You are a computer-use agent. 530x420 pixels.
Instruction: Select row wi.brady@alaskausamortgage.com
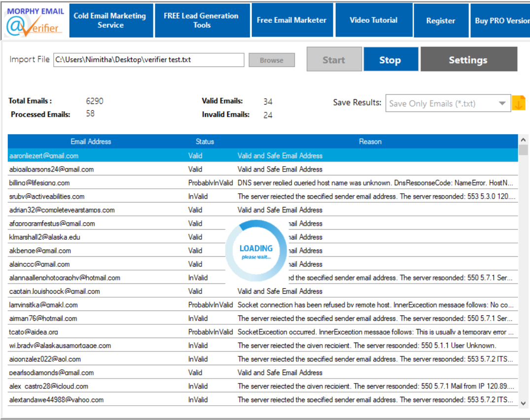point(263,345)
